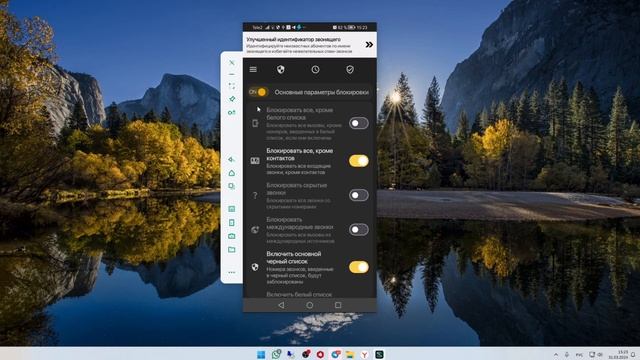Tap the Android Back navigation button
Viewport: 640px width, 360px height.
click(281, 305)
